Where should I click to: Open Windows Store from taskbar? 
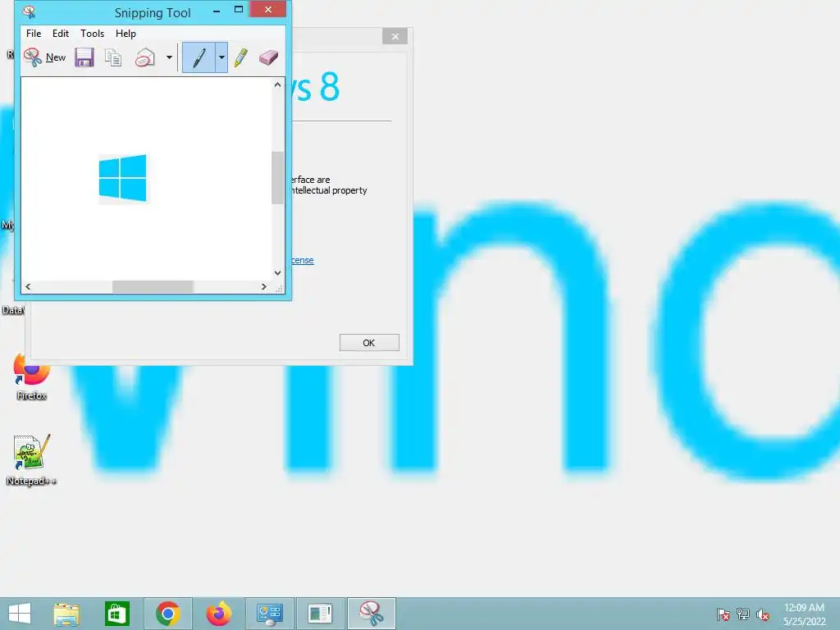point(116,614)
